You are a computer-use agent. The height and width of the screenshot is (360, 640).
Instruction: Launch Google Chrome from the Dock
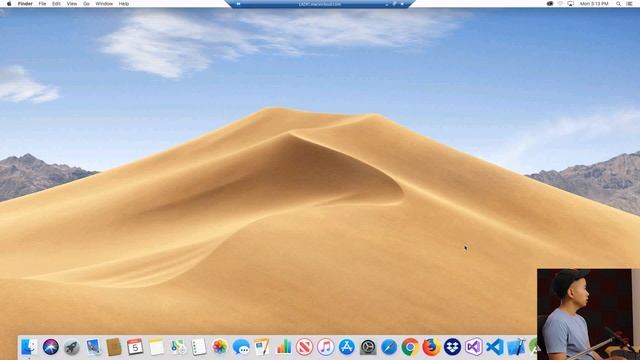click(x=410, y=347)
